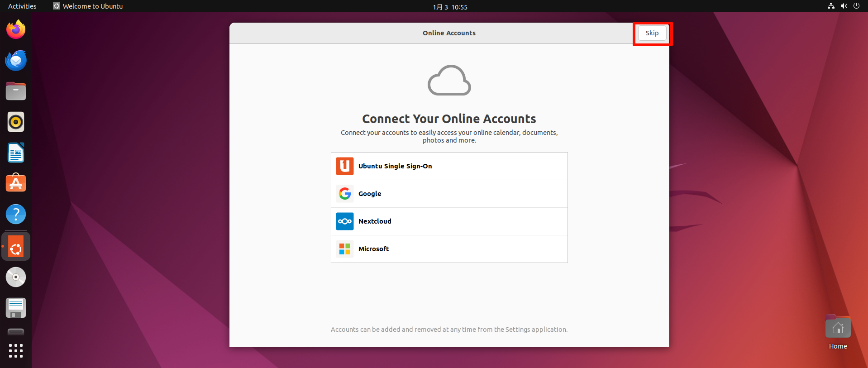Click the 'Accounts can be added and removed' note
The image size is (868, 368).
click(x=449, y=330)
